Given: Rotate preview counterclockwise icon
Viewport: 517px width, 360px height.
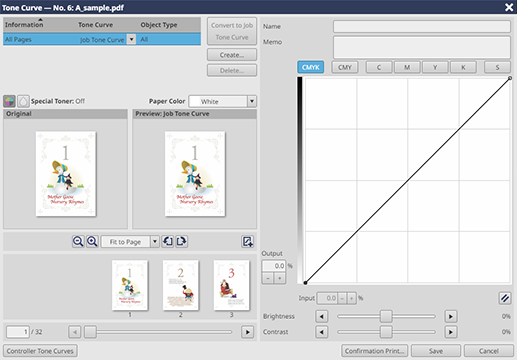Looking at the screenshot, I should point(168,241).
